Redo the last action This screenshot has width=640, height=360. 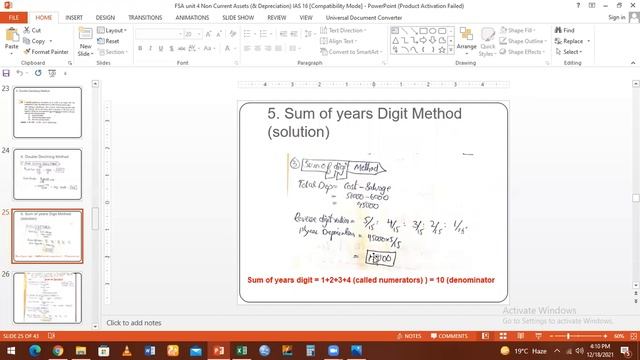click(38, 73)
